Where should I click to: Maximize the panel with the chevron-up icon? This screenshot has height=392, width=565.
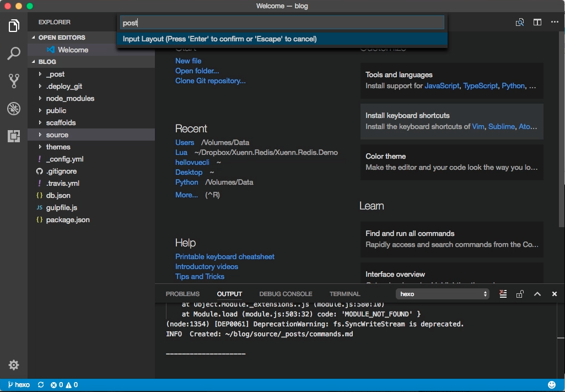click(537, 294)
